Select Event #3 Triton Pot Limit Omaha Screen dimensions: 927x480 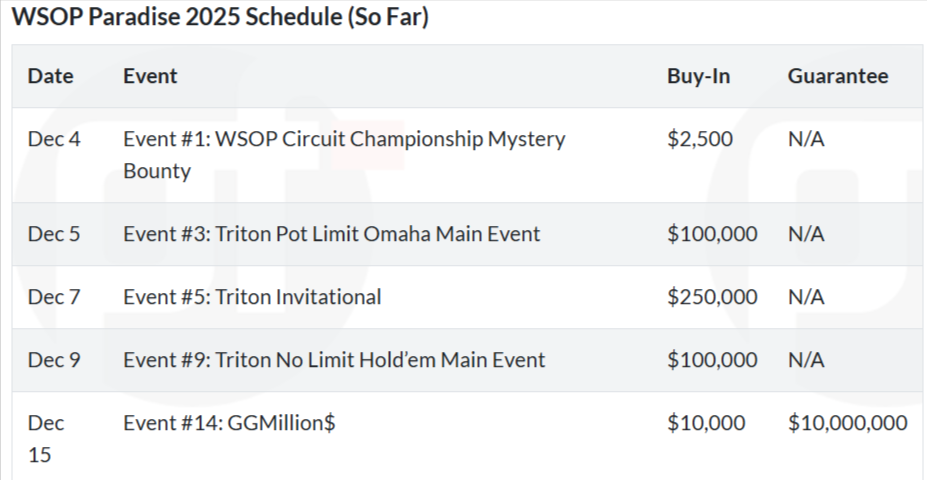tap(331, 234)
